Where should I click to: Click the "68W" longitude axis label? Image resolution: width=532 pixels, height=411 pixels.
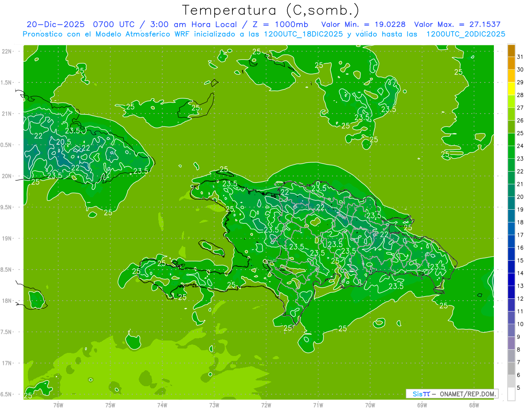[473, 405]
